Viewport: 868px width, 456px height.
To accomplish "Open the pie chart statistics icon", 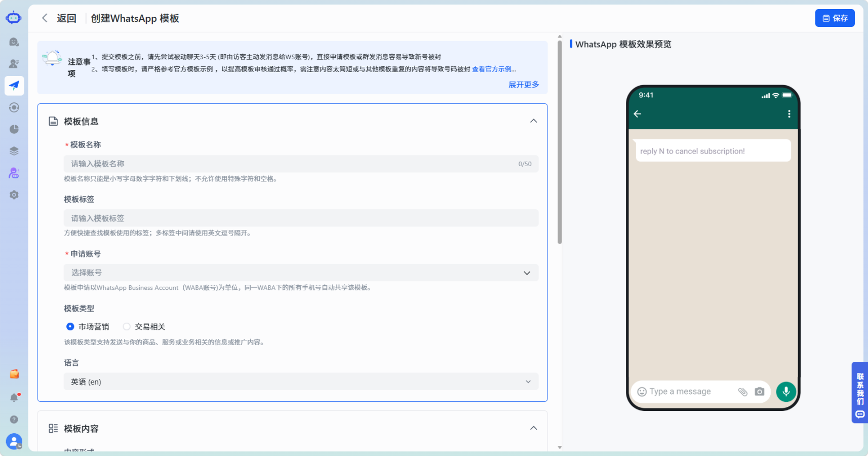I will point(14,129).
